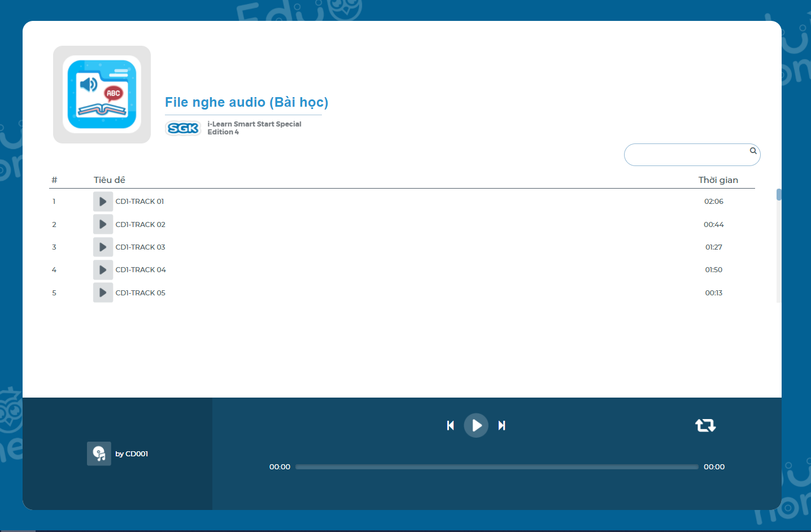Click the 'Tiêu đề' column header
Viewport: 811px width, 532px height.
[x=110, y=180]
